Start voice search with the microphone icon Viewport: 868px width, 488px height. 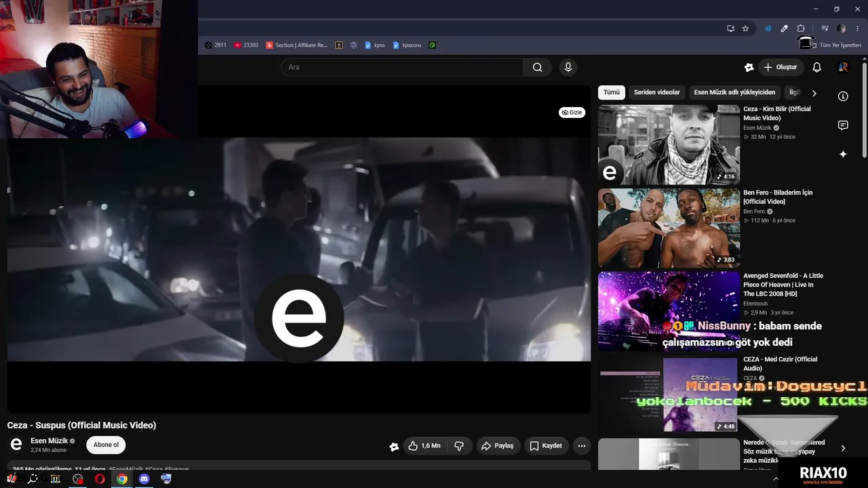(568, 67)
